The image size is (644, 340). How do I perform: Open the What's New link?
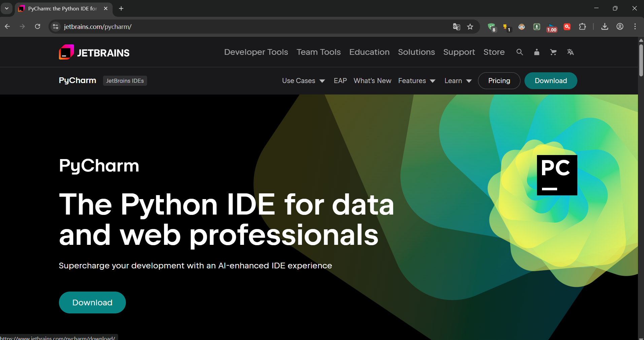click(372, 81)
